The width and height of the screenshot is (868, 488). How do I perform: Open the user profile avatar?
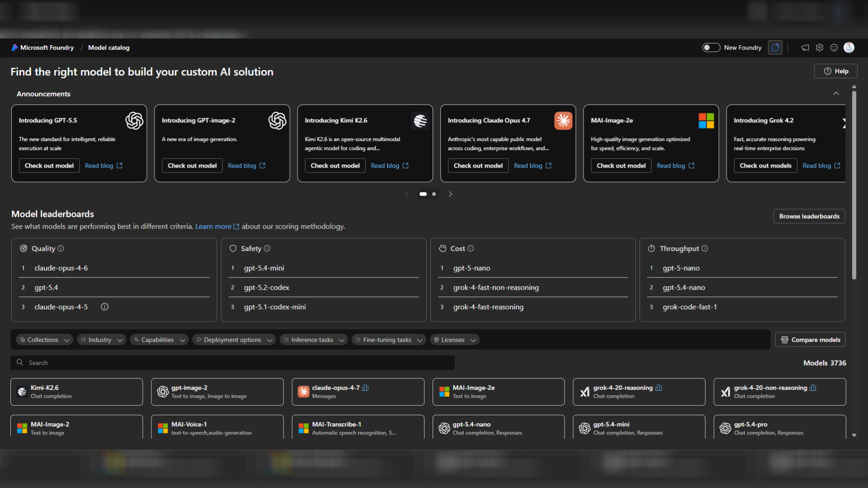[849, 47]
